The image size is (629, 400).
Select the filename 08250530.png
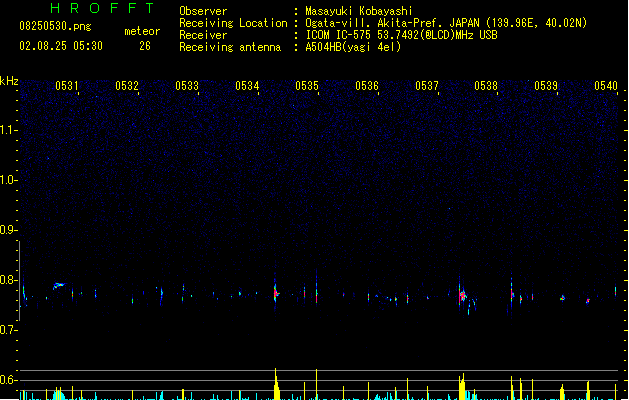tap(55, 26)
